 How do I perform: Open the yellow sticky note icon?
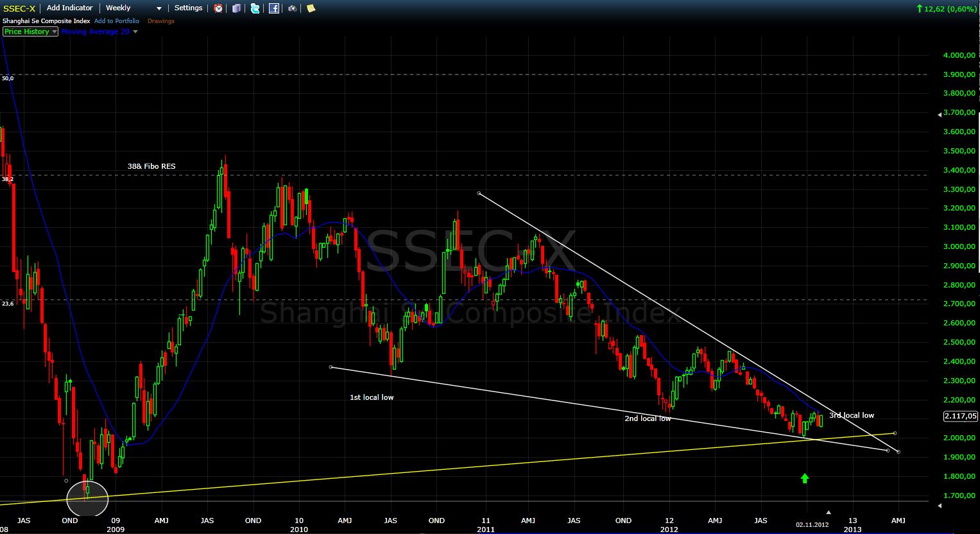click(x=311, y=8)
